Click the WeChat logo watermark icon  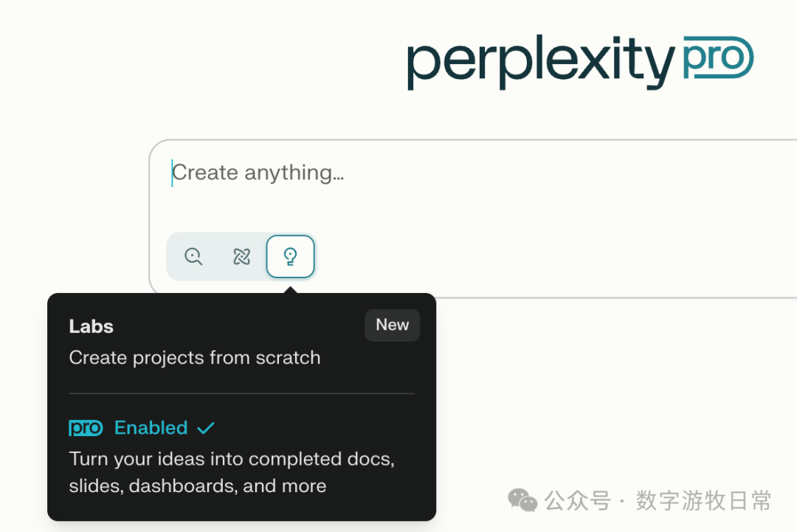[x=523, y=501]
